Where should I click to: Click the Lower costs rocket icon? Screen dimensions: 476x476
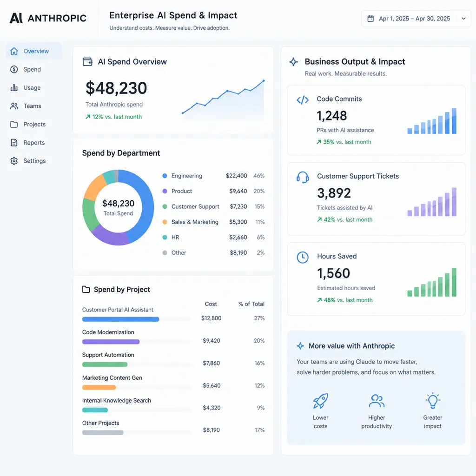point(321,401)
